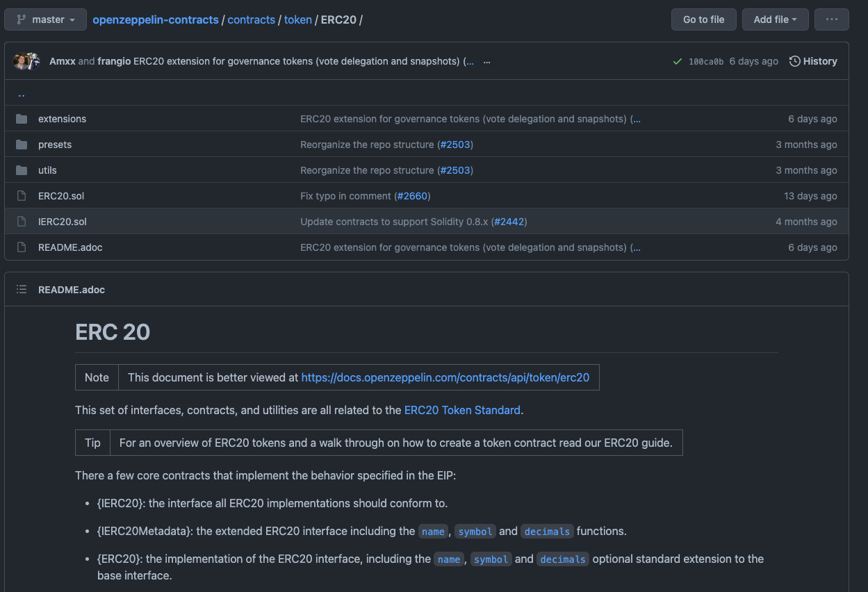Open pull request #2503 in utils row

click(455, 170)
